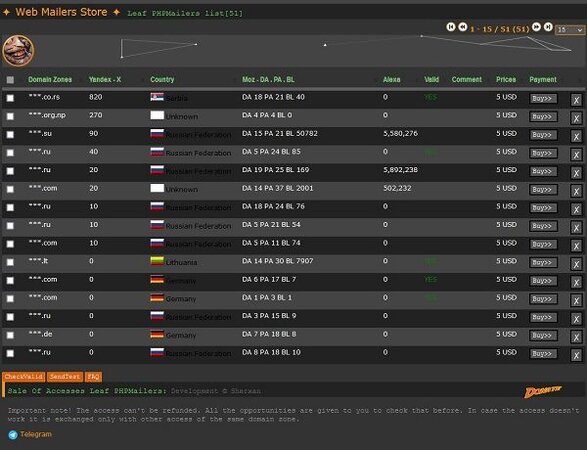The width and height of the screenshot is (587, 450).
Task: Click X on the Lithuania row
Action: click(x=576, y=264)
